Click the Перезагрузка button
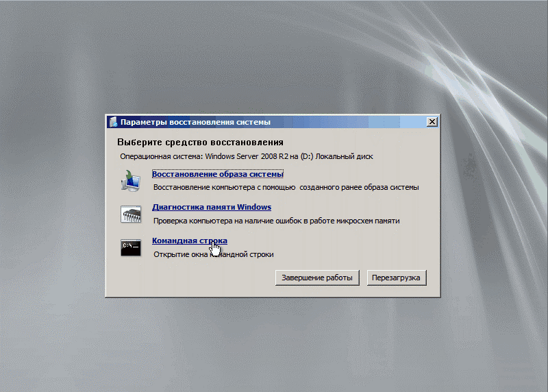This screenshot has width=548, height=392. click(x=397, y=278)
